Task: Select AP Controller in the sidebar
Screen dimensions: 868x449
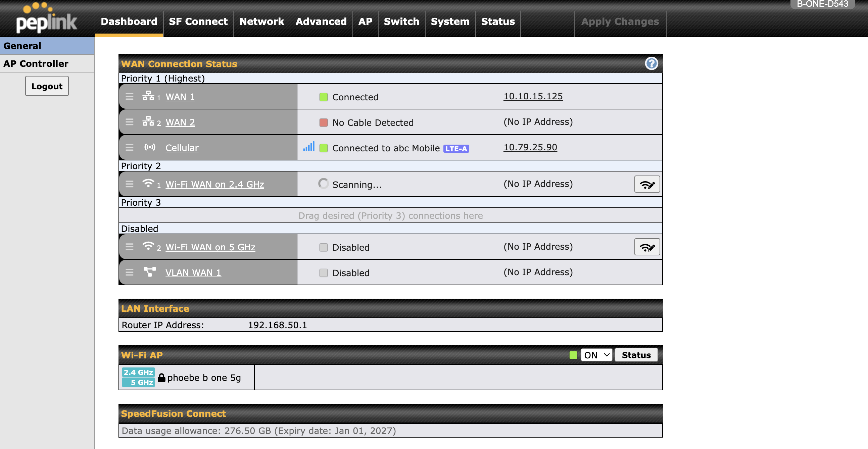Action: coord(36,63)
